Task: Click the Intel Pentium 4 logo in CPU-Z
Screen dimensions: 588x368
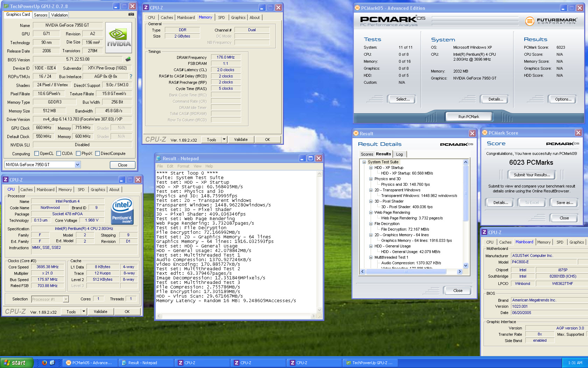Action: tap(122, 211)
